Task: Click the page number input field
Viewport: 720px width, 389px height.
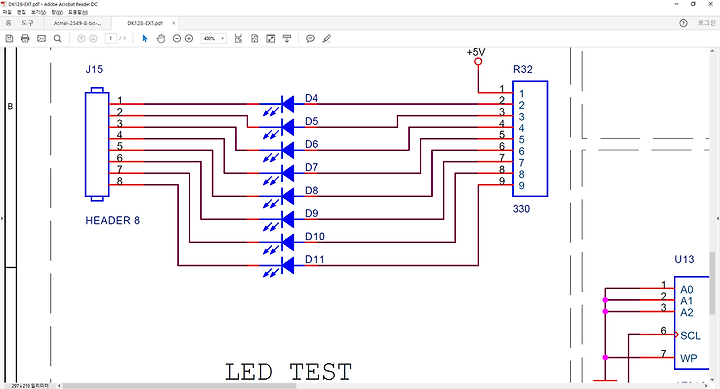Action: (111, 39)
